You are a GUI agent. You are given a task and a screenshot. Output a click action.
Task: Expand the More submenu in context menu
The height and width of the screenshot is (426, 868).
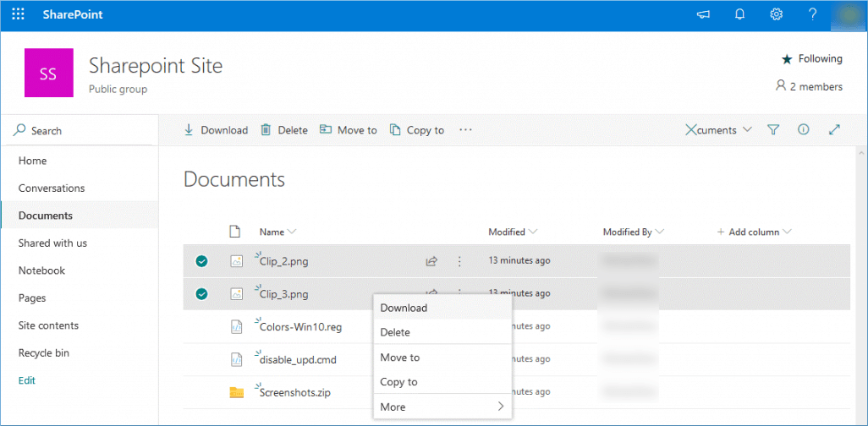tap(442, 407)
